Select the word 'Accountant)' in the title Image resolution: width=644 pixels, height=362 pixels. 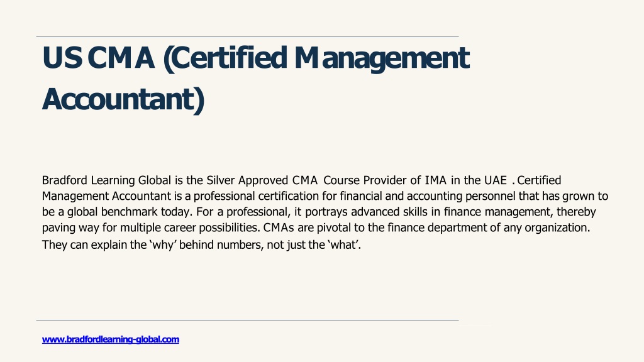point(123,99)
